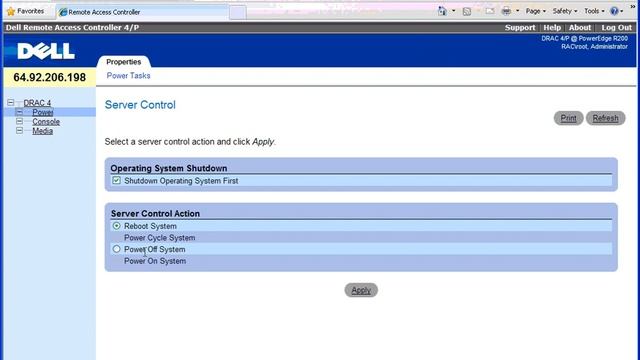Click the Power Cycle System option text
The height and width of the screenshot is (360, 640).
[160, 238]
